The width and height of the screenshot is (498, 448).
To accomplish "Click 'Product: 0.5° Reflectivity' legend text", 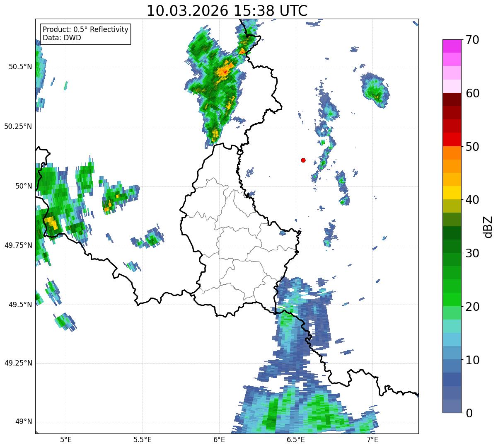I will [86, 30].
